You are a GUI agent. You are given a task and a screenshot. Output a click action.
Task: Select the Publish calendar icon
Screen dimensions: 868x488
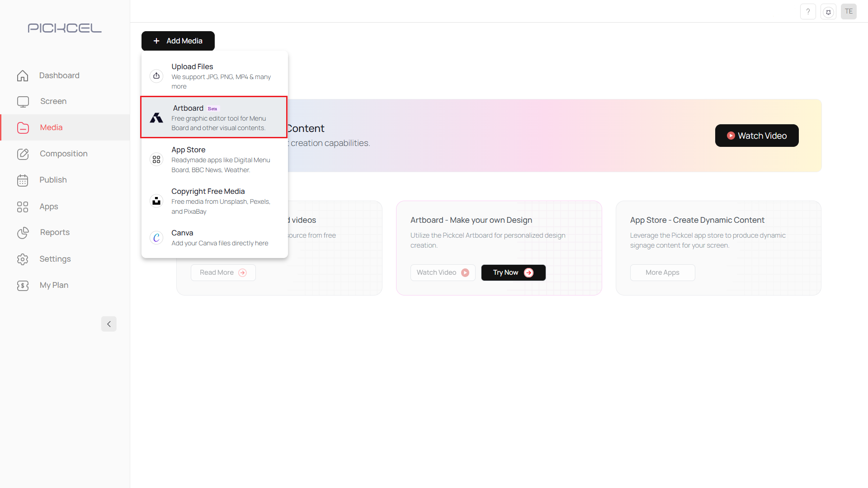[23, 180]
